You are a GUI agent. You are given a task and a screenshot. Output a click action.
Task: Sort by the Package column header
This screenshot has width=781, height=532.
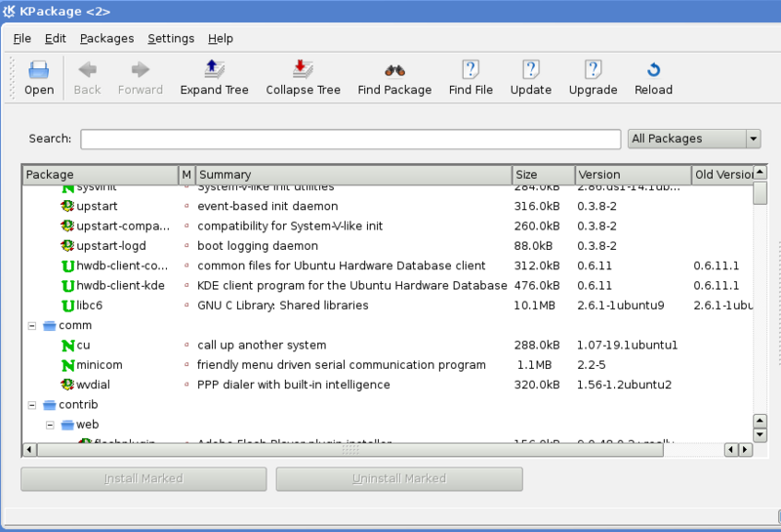click(x=101, y=175)
